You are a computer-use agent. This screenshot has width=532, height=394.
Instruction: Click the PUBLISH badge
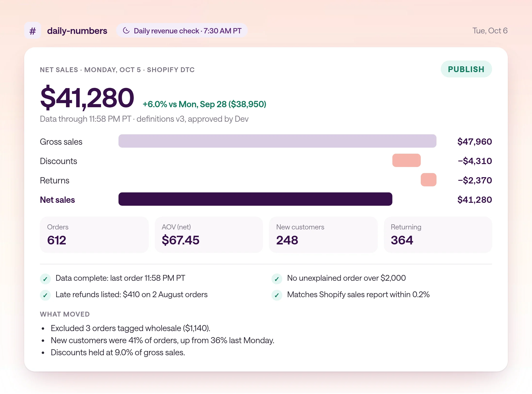(x=466, y=69)
